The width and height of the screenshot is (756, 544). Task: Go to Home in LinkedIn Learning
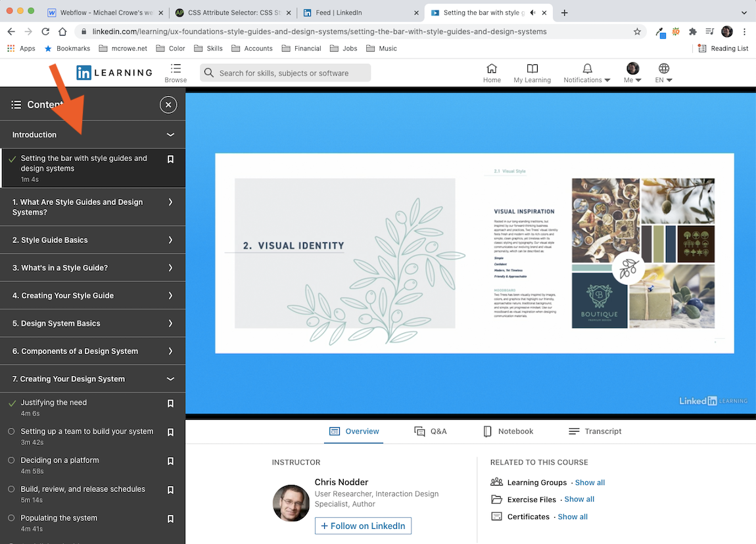click(492, 73)
